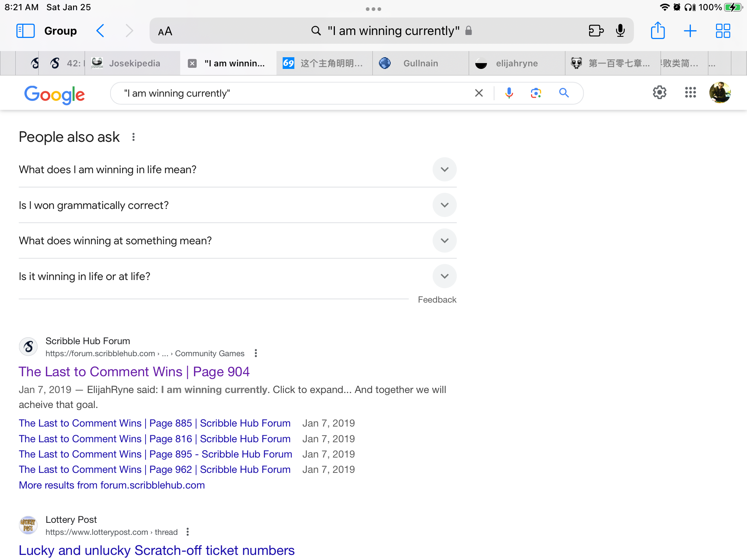This screenshot has width=747, height=560.
Task: Switch to the Gullnain tab
Action: coord(420,63)
